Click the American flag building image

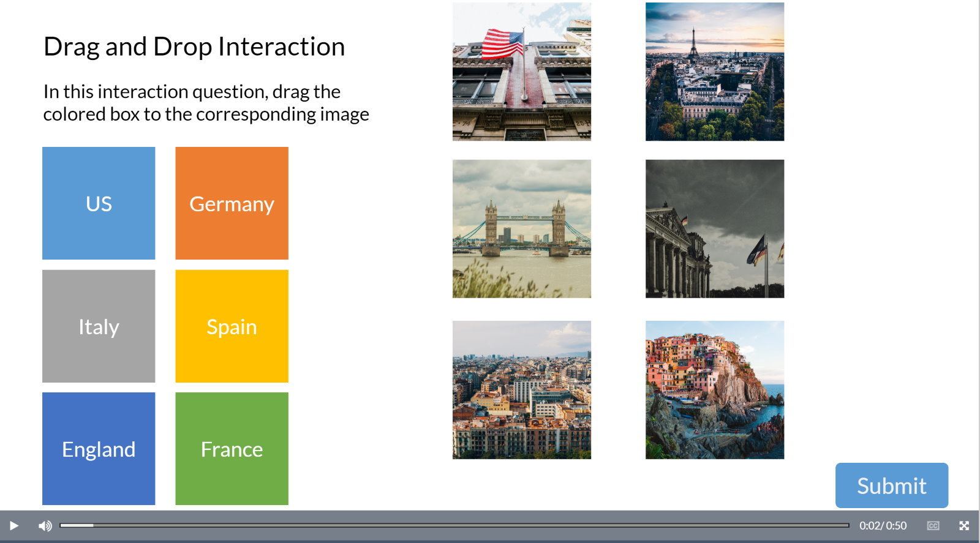(x=522, y=72)
